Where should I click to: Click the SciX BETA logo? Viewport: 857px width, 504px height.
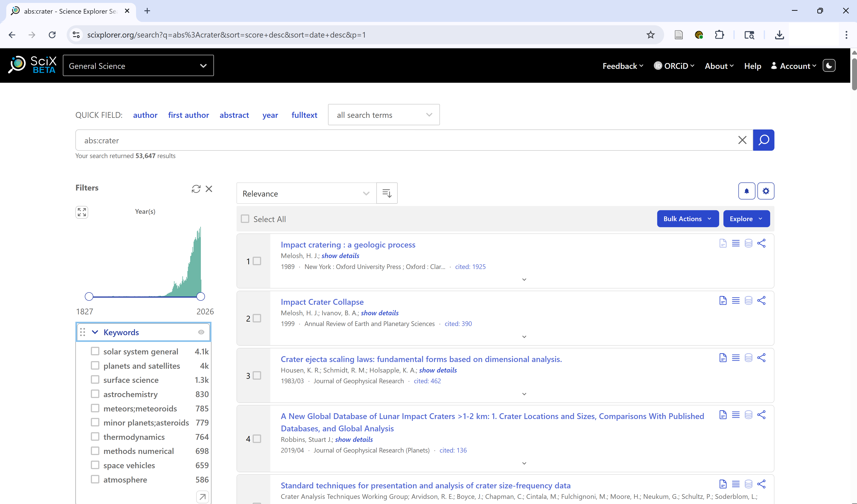click(32, 65)
